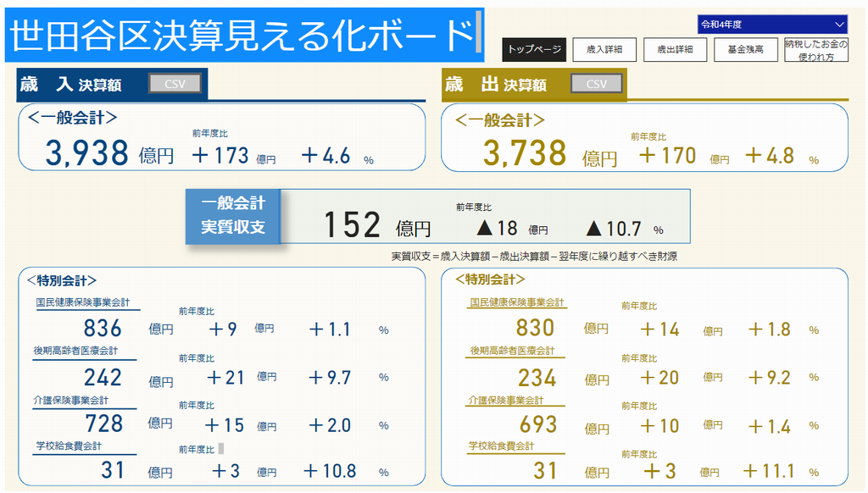The width and height of the screenshot is (868, 493).
Task: Select 歳出 国民健康保険事業会計 label
Action: click(517, 302)
